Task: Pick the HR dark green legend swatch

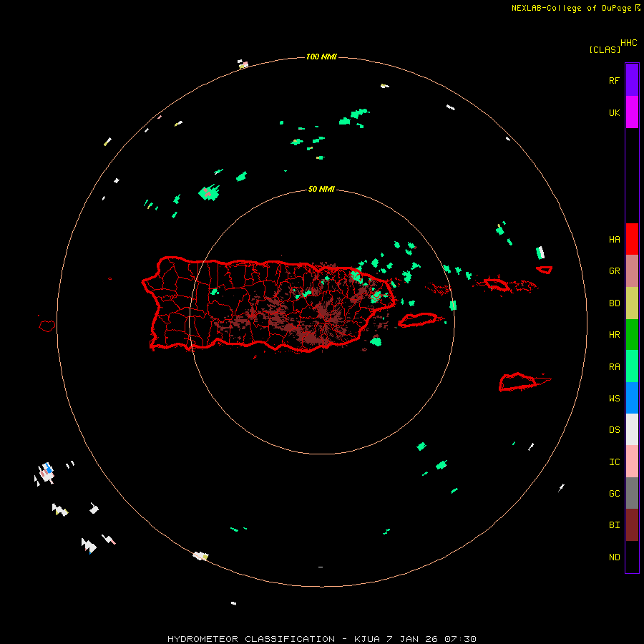Action: 632,334
